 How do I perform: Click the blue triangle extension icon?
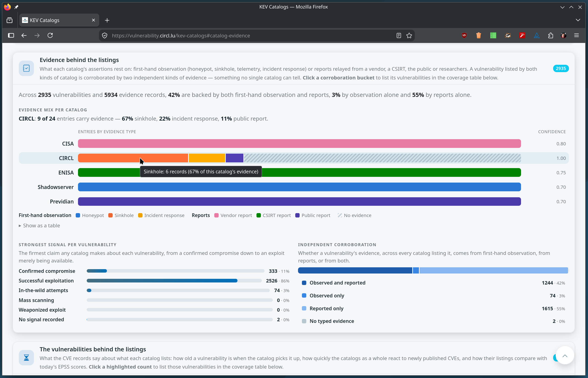[537, 35]
